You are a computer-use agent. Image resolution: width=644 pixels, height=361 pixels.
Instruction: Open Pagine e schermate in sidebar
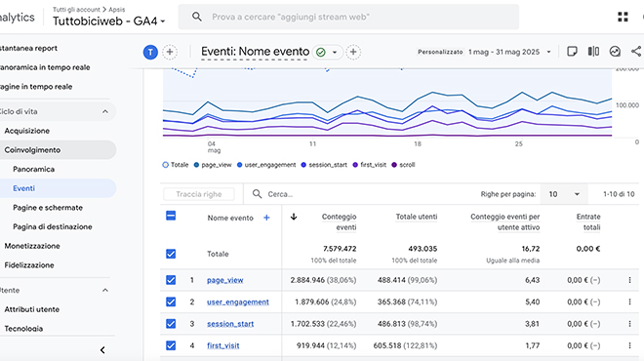48,208
